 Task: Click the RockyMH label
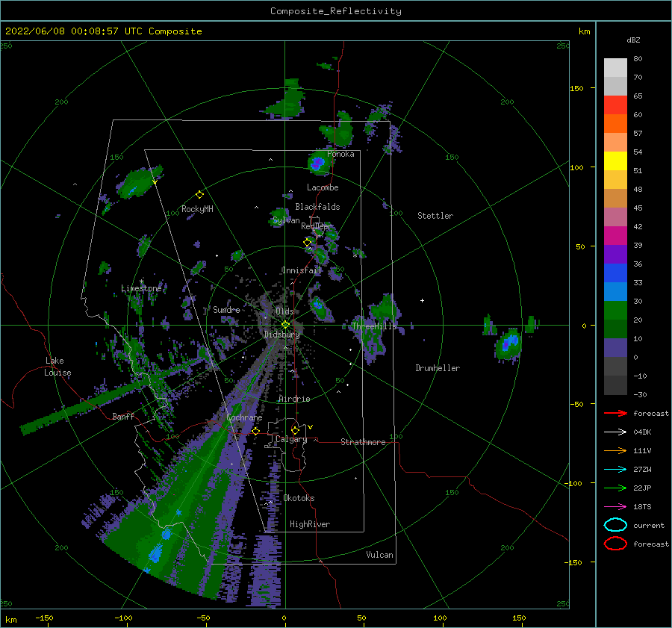coord(197,209)
